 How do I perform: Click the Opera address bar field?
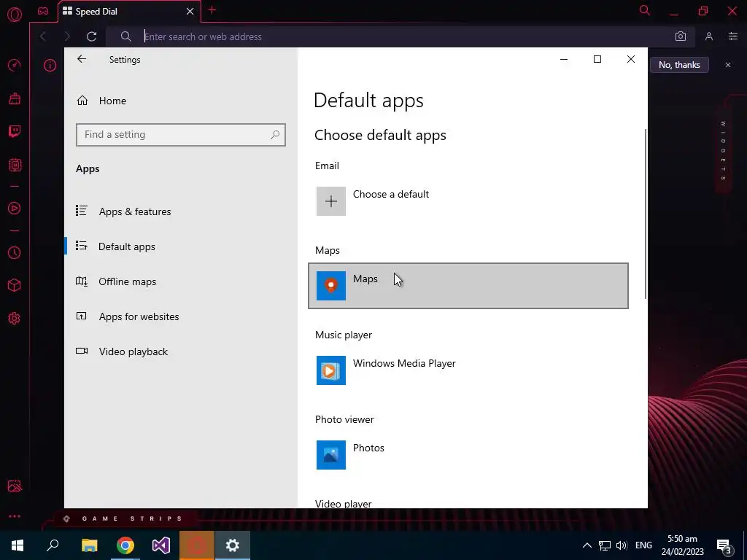tap(400, 36)
